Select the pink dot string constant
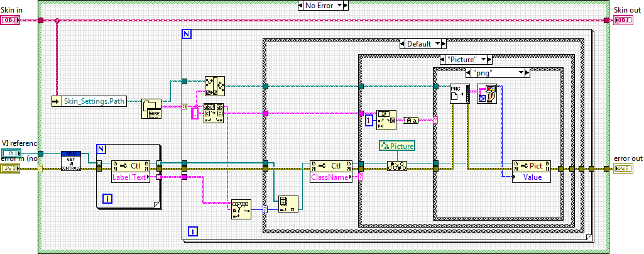The image size is (644, 254). pyautogui.click(x=195, y=114)
